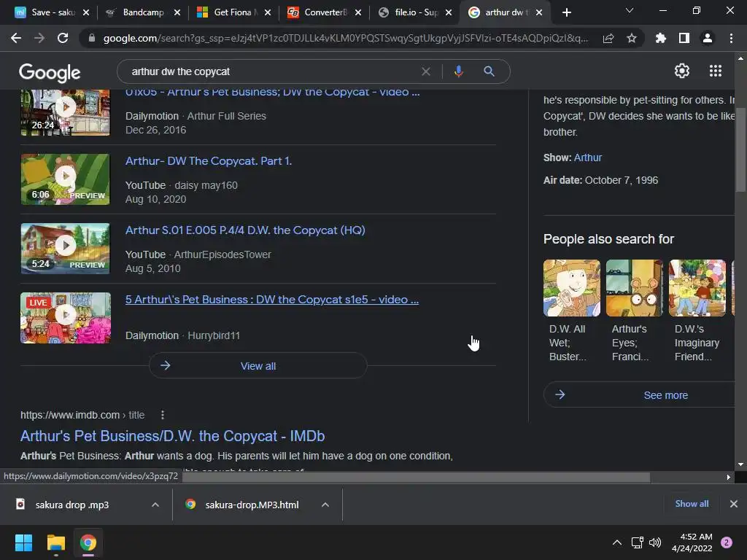Open options for the IMDb result
747x560 pixels.
163,415
